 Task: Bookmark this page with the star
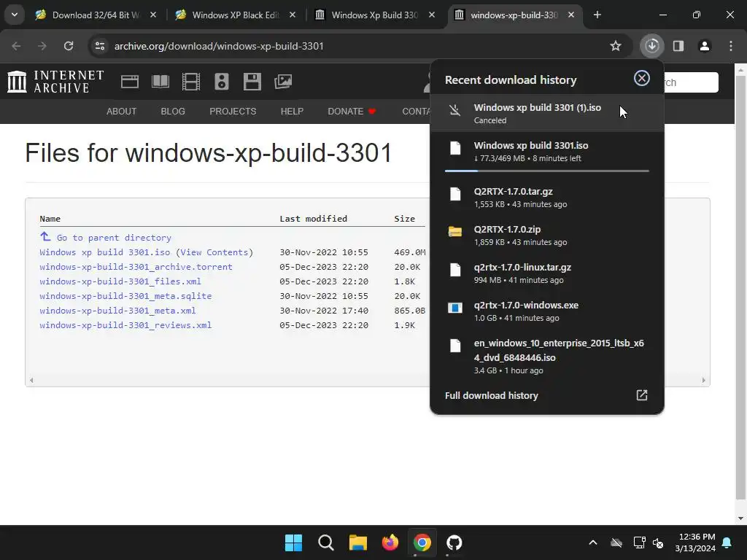point(616,46)
